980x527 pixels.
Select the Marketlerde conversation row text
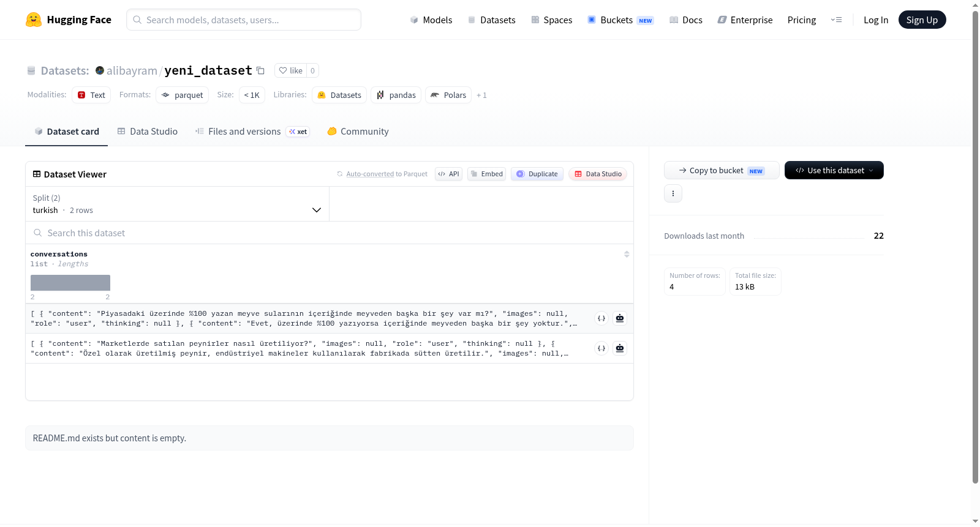pyautogui.click(x=300, y=348)
